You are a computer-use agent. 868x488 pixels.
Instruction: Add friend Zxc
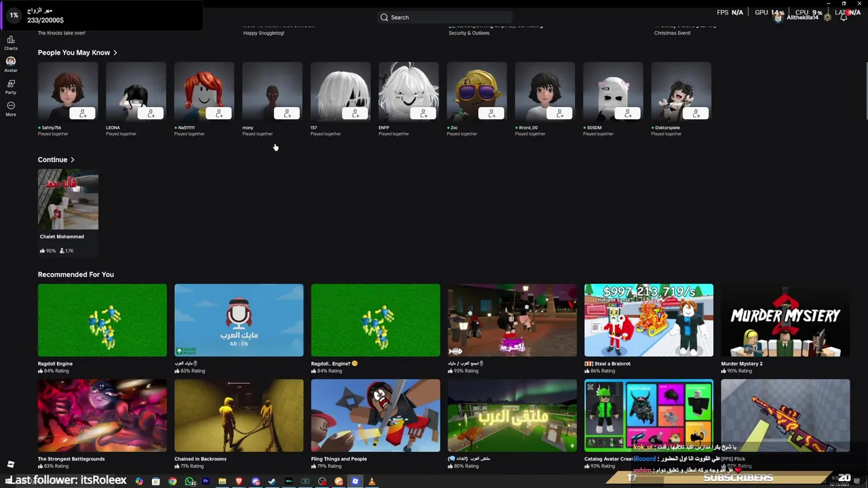point(492,113)
